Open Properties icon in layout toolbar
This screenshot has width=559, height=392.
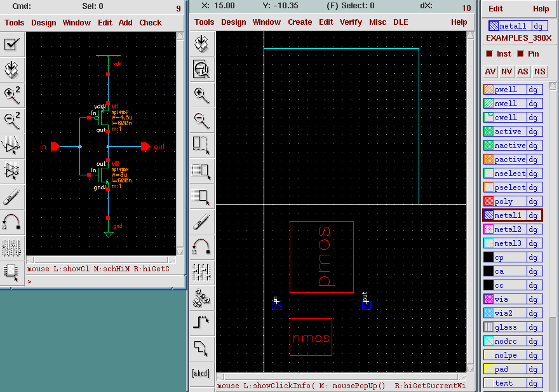tap(202, 272)
